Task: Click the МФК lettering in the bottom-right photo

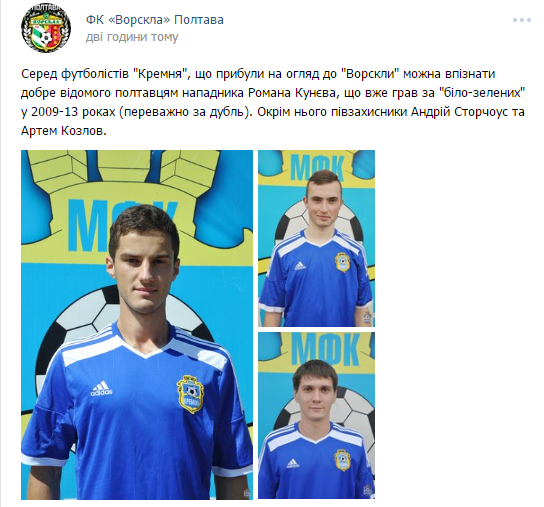Action: coord(325,350)
